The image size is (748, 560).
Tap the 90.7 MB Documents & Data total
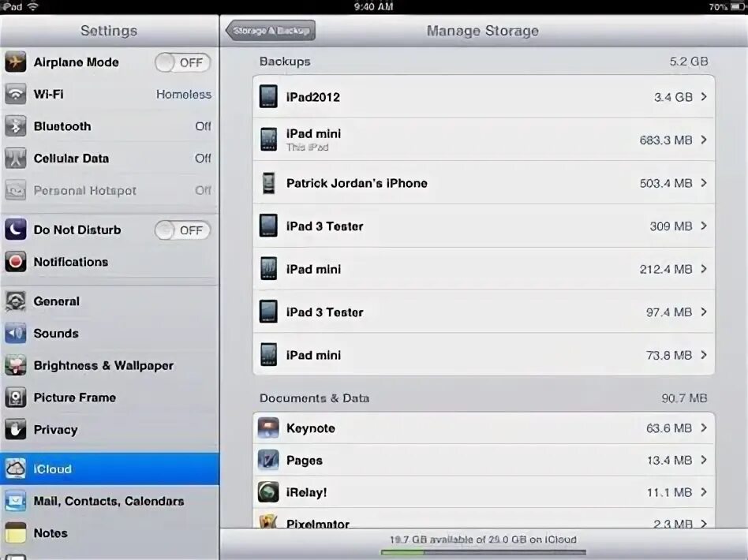684,398
